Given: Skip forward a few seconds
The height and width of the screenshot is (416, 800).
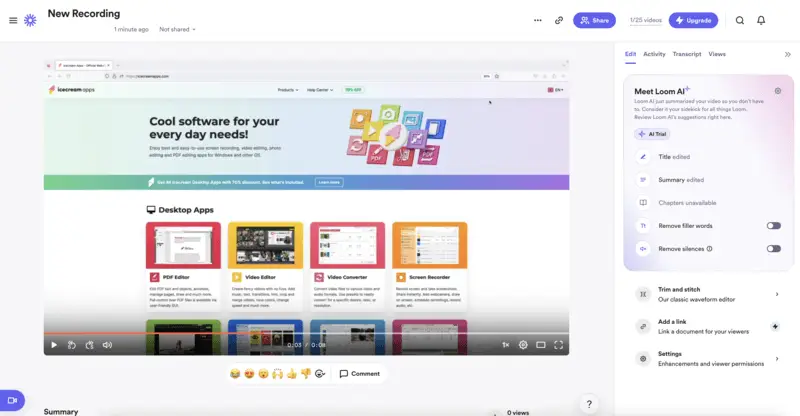Looking at the screenshot, I should pyautogui.click(x=90, y=345).
